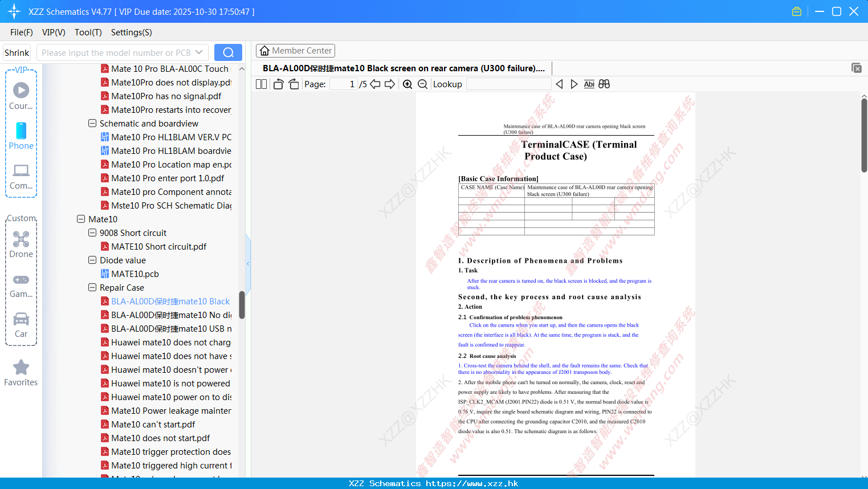This screenshot has width=868, height=489.
Task: Collapse the Mate10 tree node
Action: (x=81, y=219)
